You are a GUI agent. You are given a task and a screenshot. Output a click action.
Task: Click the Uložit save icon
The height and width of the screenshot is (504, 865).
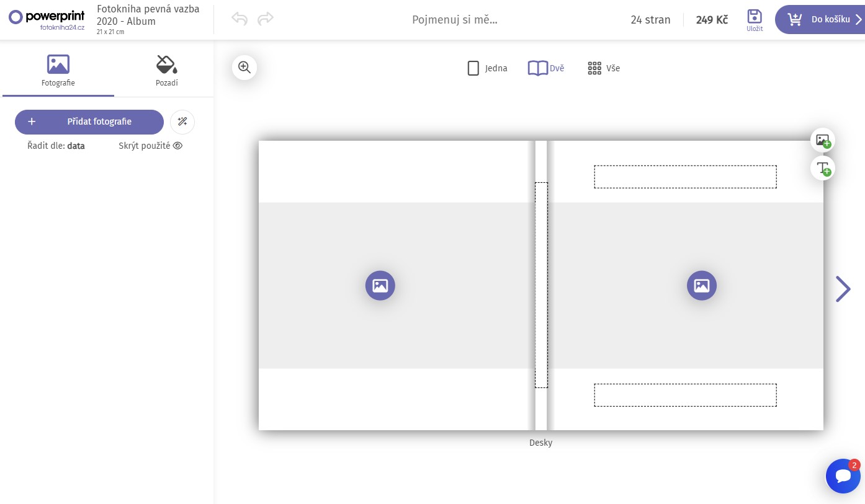click(x=755, y=20)
